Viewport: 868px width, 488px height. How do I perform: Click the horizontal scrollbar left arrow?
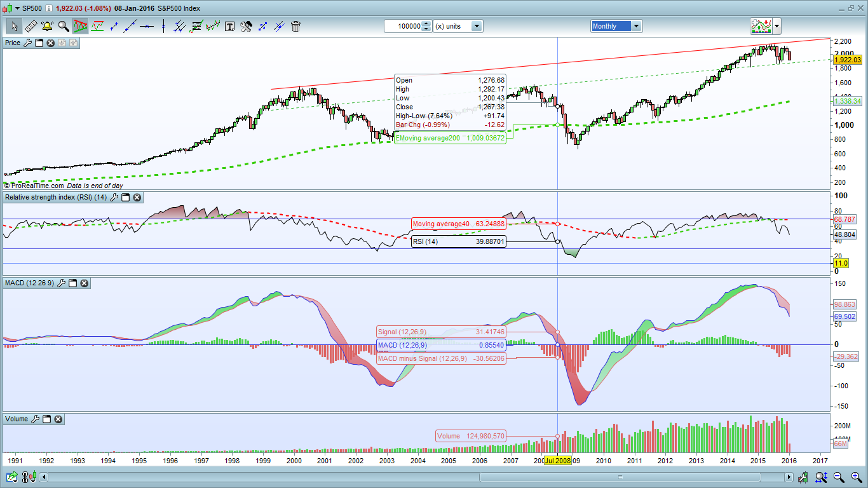point(44,477)
